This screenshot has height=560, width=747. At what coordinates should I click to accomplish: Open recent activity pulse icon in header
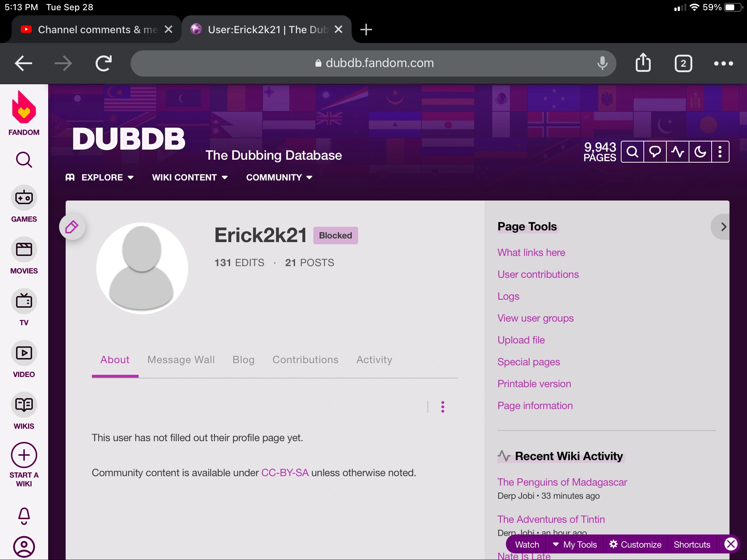(678, 152)
